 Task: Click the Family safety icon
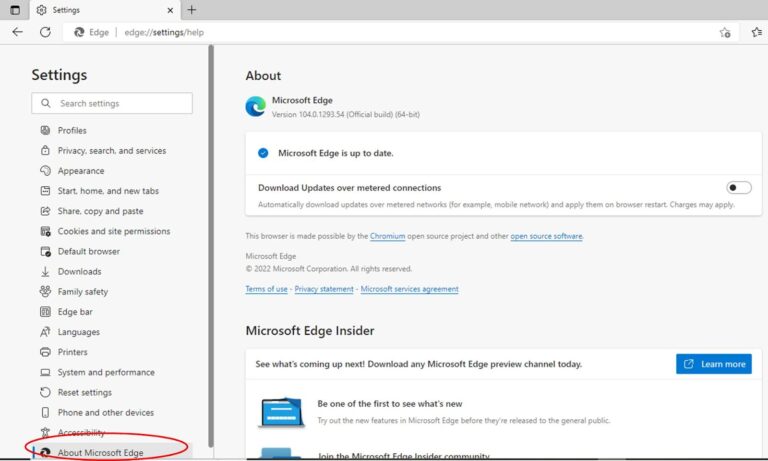point(45,291)
